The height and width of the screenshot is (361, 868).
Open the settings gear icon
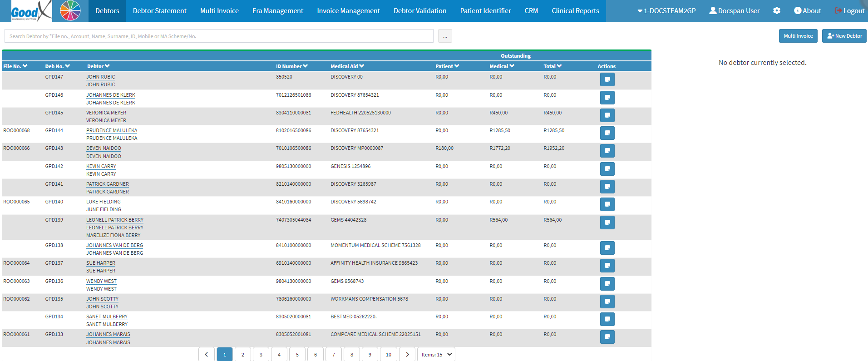pos(777,11)
